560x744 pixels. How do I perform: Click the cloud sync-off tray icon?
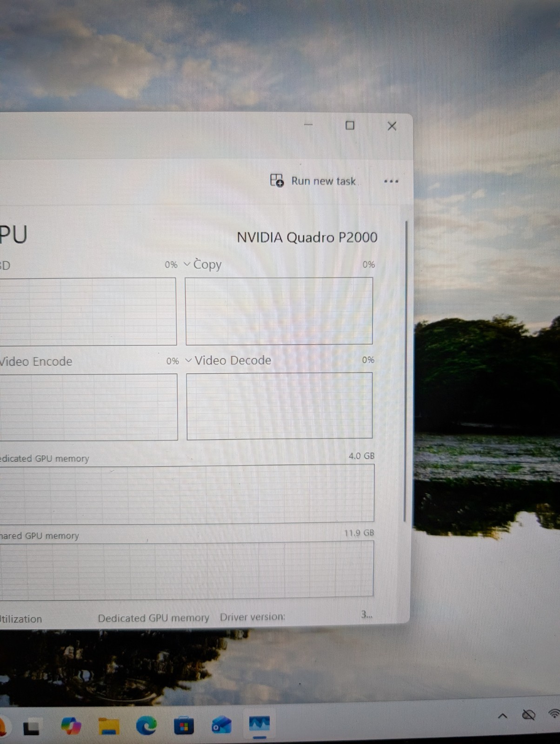pos(528,715)
